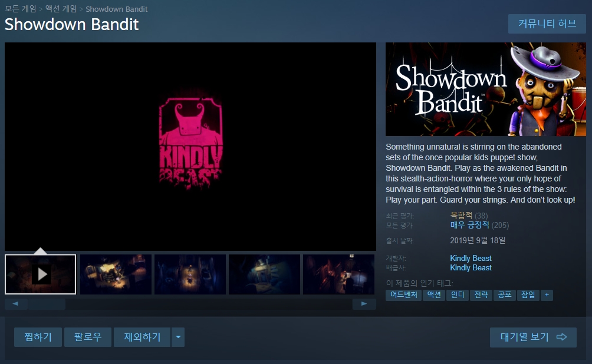592x364 pixels.
Task: Open publisher Kindly Beast link
Action: pyautogui.click(x=471, y=268)
